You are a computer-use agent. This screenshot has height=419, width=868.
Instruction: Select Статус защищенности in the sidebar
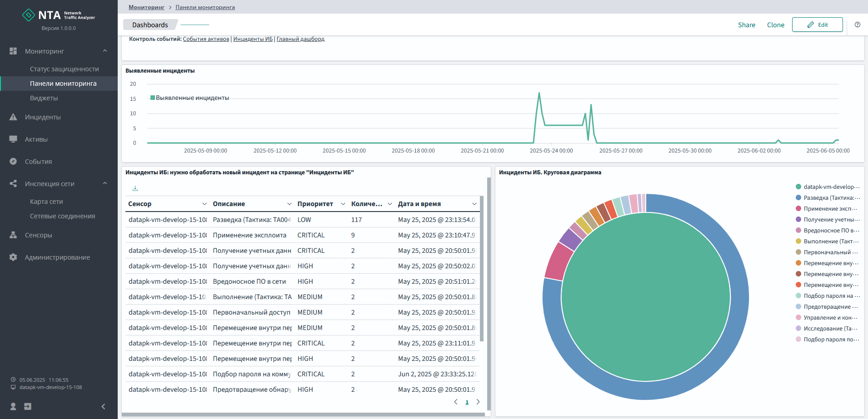(64, 69)
